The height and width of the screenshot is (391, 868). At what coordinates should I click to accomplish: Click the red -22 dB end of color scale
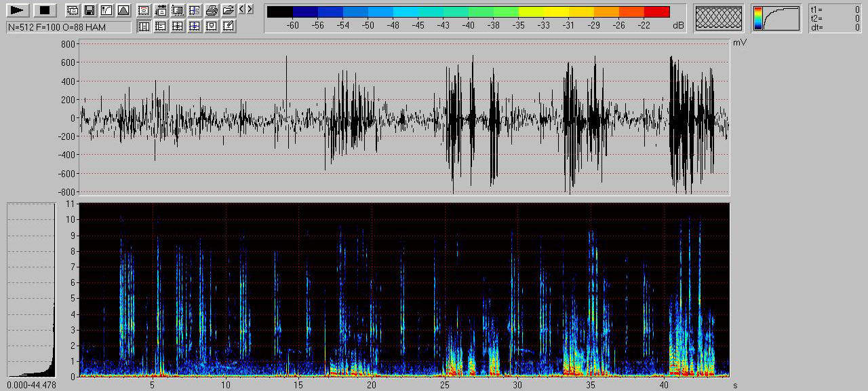coord(656,12)
